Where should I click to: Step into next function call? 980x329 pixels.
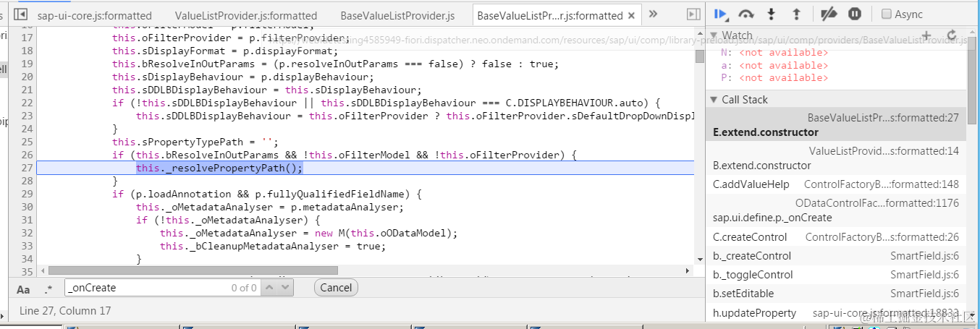click(772, 14)
